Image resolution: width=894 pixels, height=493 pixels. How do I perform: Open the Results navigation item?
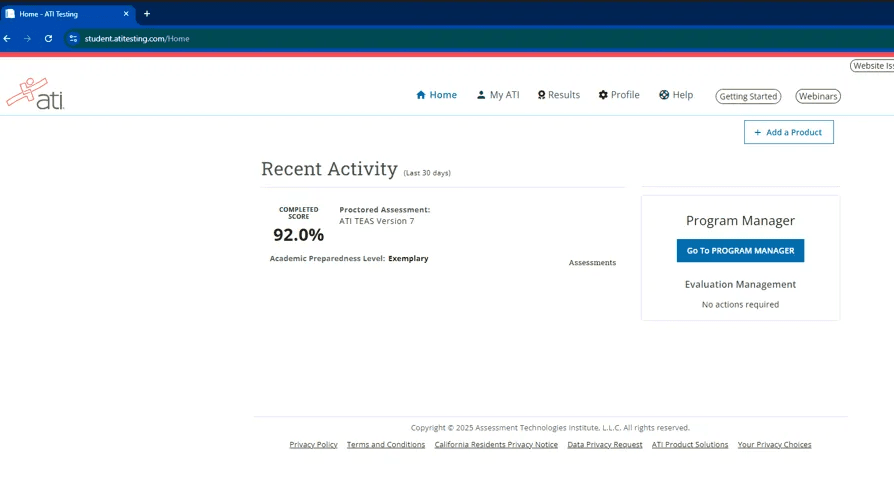(x=558, y=95)
